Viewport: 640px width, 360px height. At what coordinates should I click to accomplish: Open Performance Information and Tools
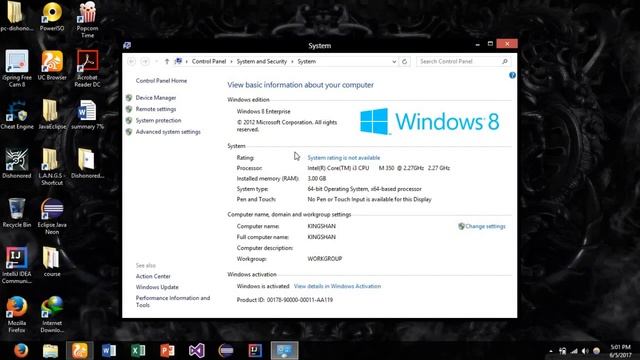pos(173,301)
